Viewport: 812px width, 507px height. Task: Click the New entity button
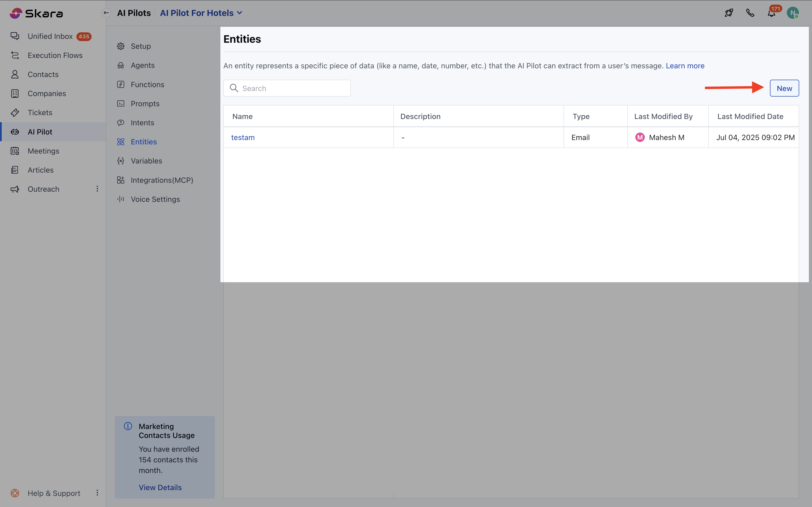[x=784, y=88]
